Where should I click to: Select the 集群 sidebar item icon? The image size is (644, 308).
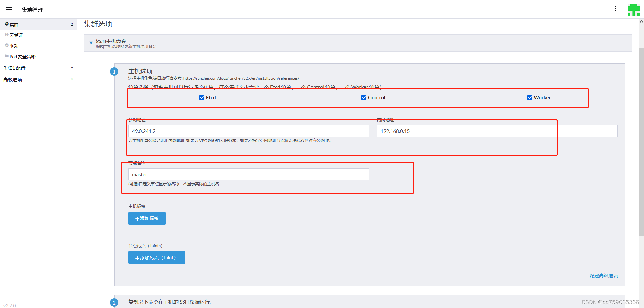point(6,24)
